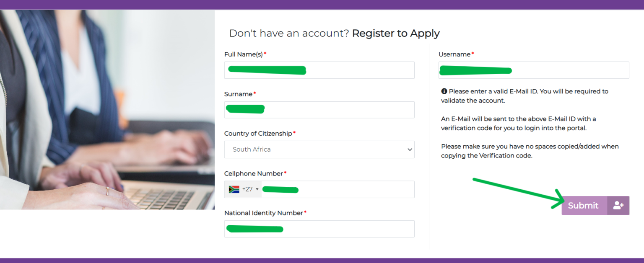Select the South African flag in the phone field
644x263 pixels.
[x=233, y=189]
